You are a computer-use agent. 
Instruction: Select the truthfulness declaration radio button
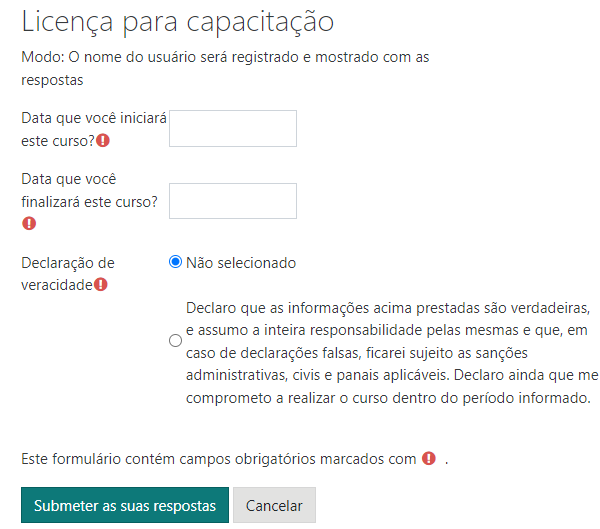coord(175,340)
